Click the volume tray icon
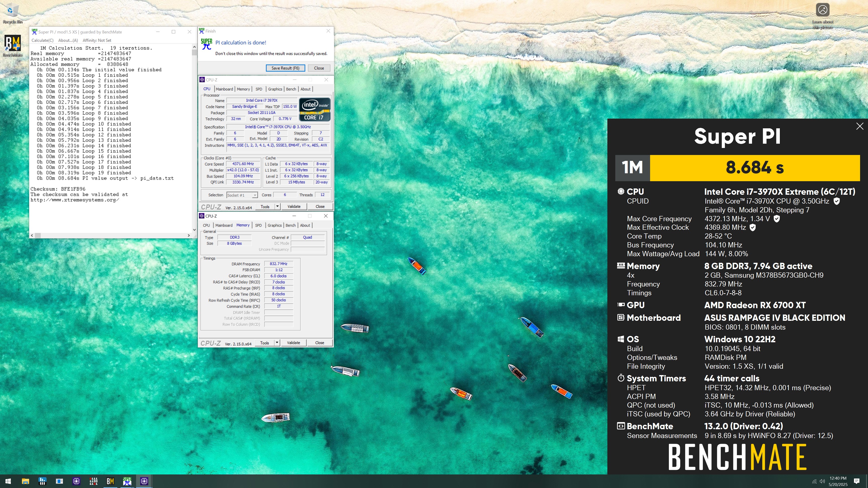868x488 pixels. tap(822, 481)
